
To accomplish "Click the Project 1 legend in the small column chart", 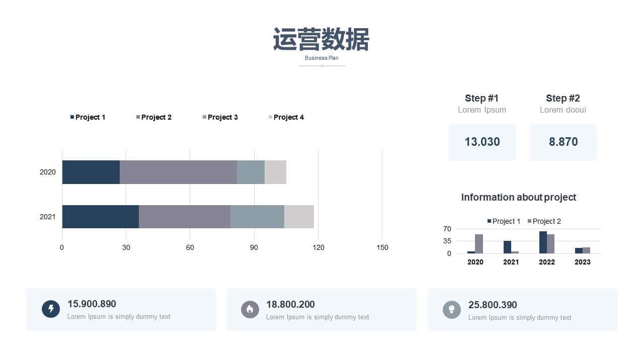I will pyautogui.click(x=504, y=221).
